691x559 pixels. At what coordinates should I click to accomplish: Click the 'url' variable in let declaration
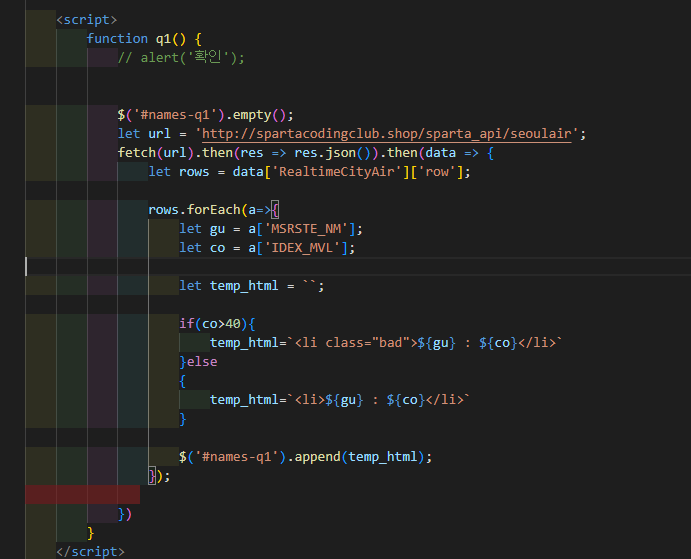[x=159, y=134]
